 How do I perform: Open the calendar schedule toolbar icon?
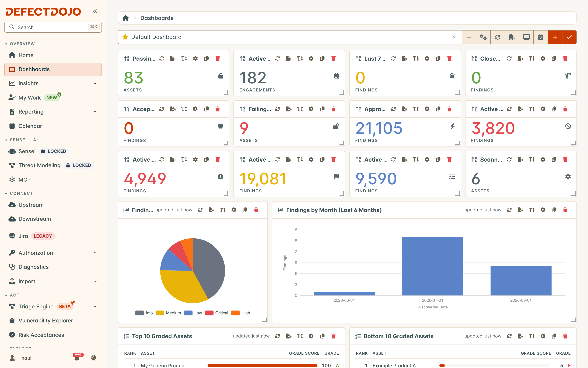click(x=541, y=37)
